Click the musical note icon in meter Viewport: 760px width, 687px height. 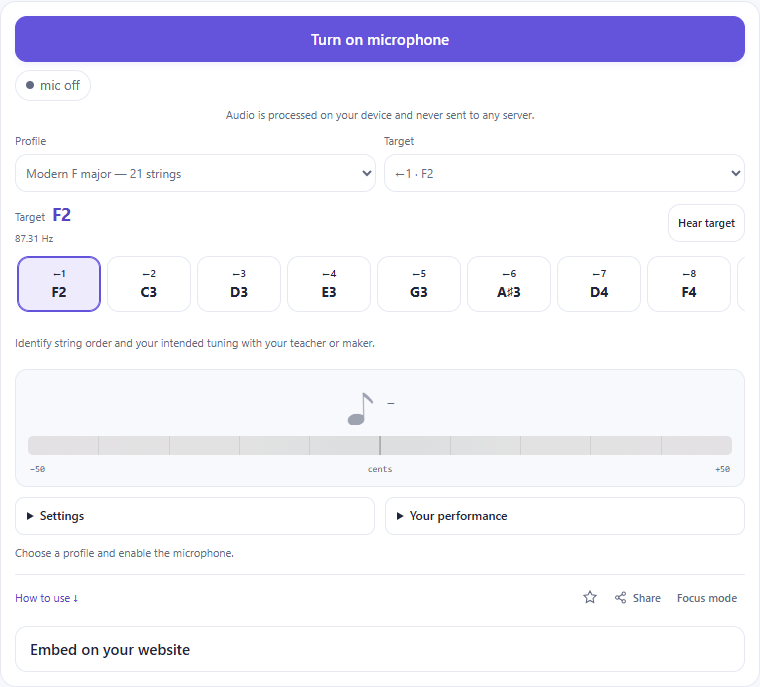click(361, 409)
